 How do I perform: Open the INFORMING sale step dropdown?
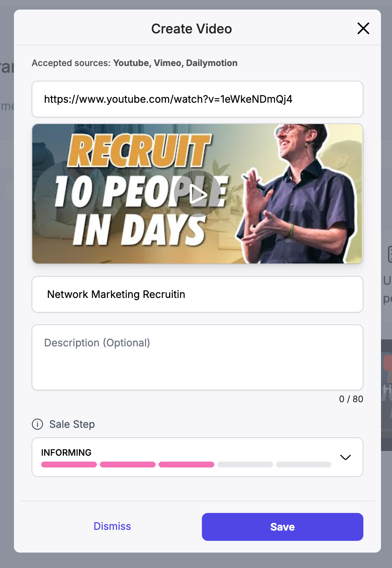(197, 457)
